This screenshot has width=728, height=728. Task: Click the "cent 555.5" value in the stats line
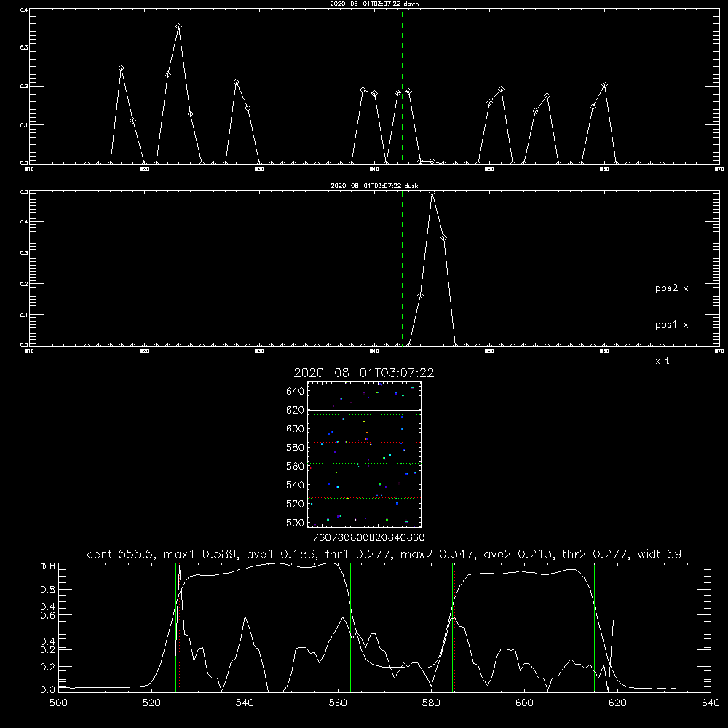pyautogui.click(x=120, y=554)
